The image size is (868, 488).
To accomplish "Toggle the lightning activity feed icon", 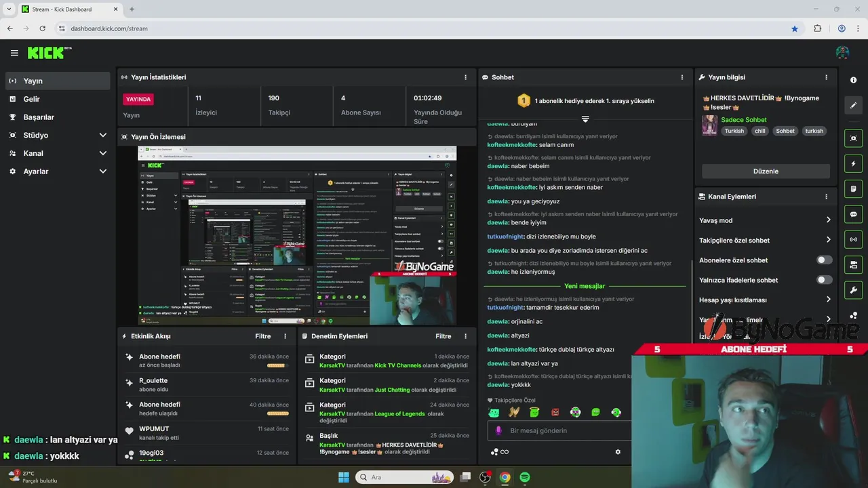I will [853, 164].
